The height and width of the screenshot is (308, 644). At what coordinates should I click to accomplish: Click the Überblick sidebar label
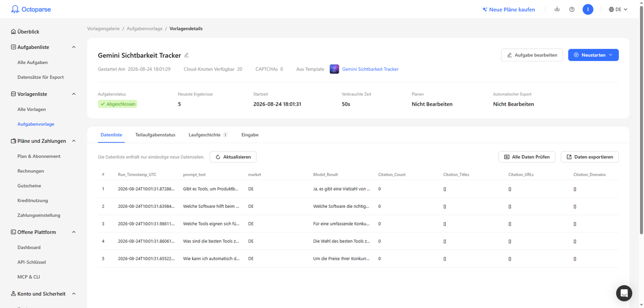pos(28,32)
